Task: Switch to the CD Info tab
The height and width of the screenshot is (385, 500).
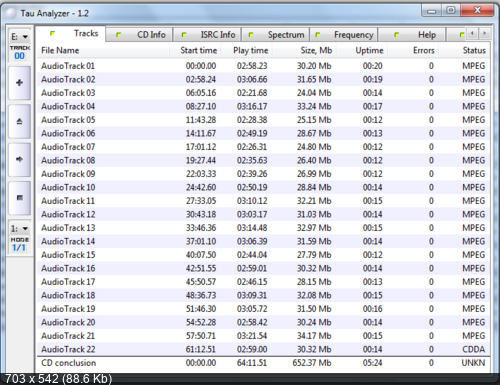Action: click(139, 35)
